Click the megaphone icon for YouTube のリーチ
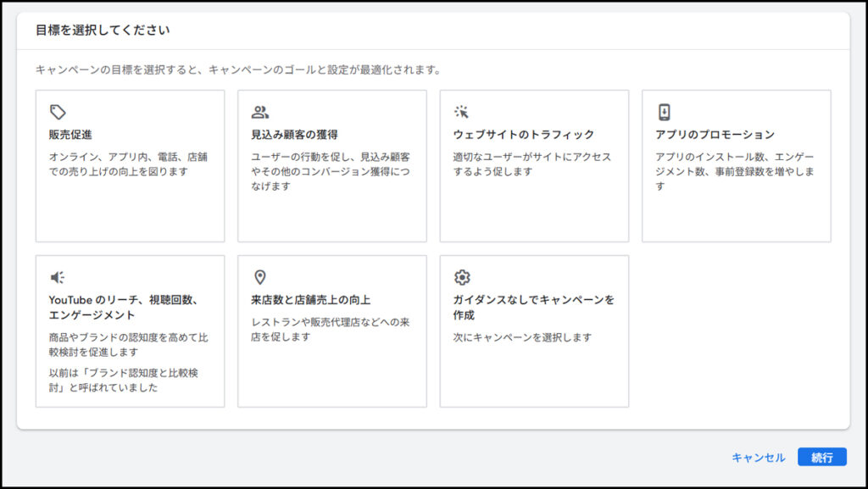 pyautogui.click(x=58, y=277)
